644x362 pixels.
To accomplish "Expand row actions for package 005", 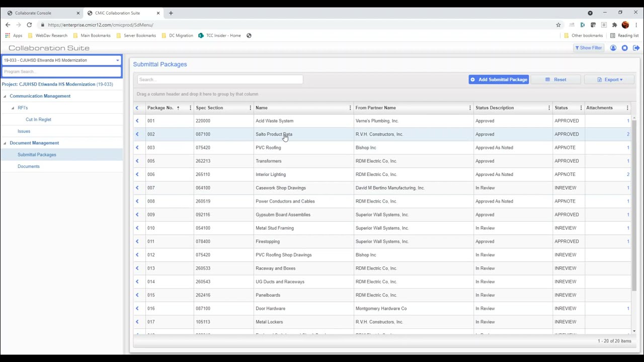I will 137,161.
